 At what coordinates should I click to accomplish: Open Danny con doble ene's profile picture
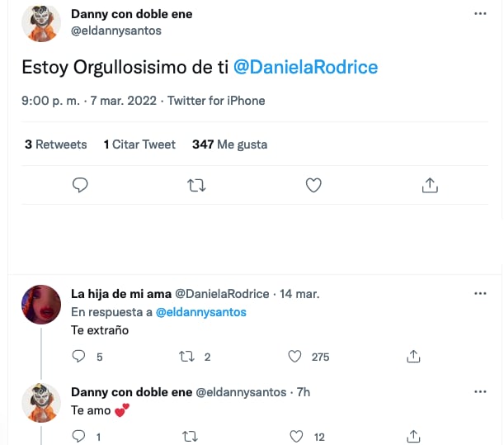(40, 23)
